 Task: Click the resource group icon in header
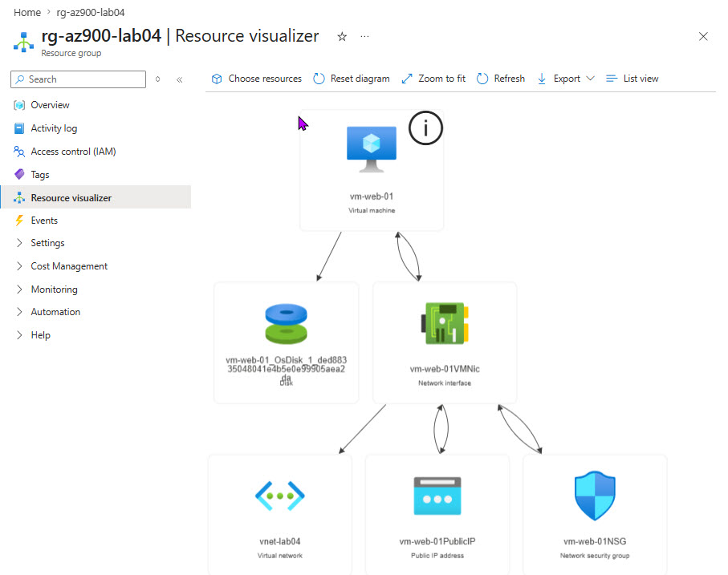pos(24,43)
